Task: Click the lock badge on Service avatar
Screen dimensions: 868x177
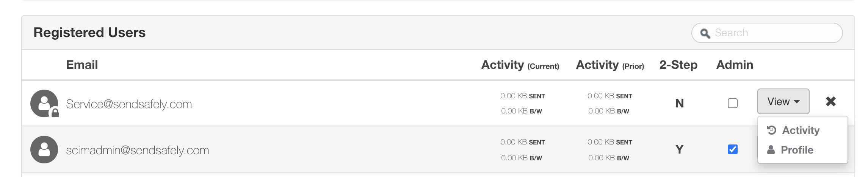Action: pos(55,113)
